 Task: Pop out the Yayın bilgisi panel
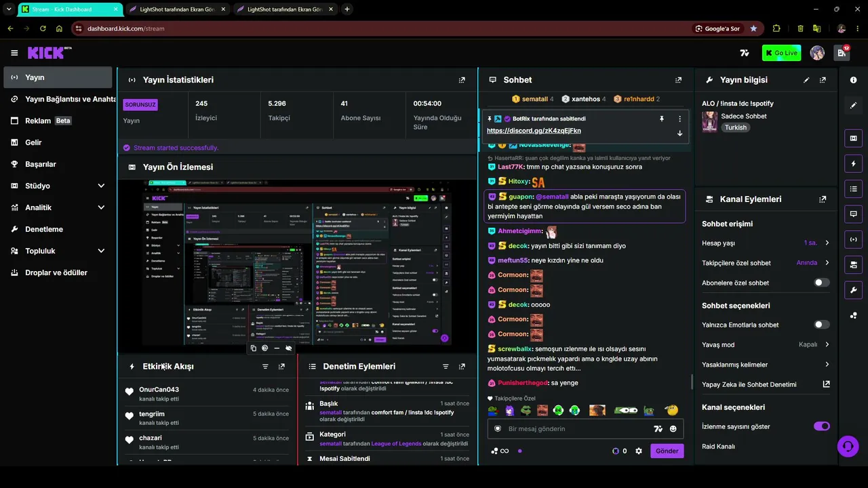tap(823, 80)
